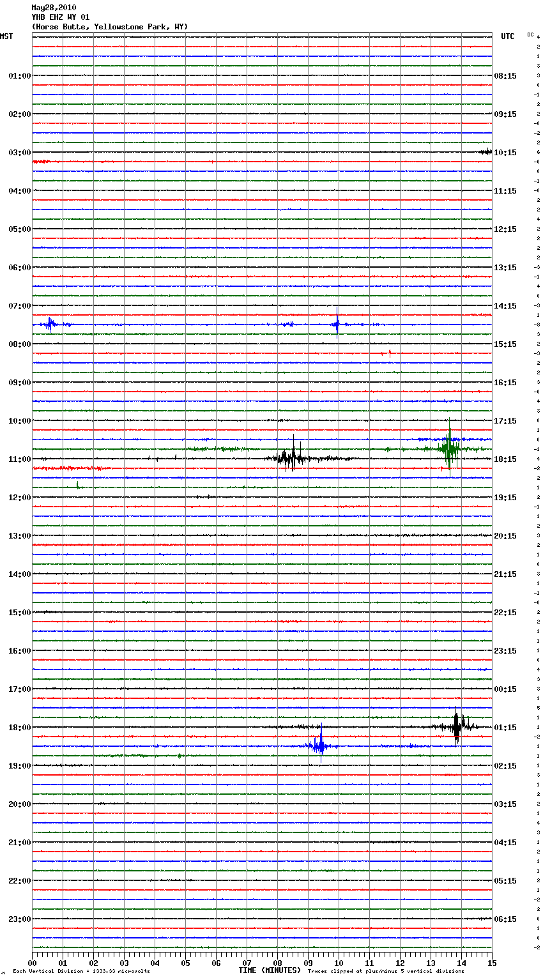Screen dimensions: 543x980
Task: Select the 08:00 MST row label
Action: (x=19, y=344)
